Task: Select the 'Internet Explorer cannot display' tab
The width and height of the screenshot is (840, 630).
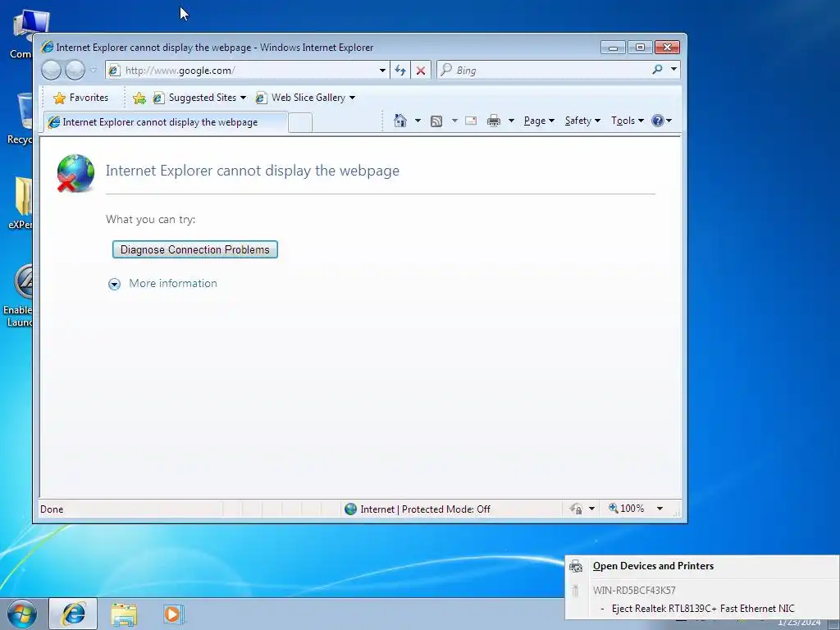Action: click(x=166, y=122)
